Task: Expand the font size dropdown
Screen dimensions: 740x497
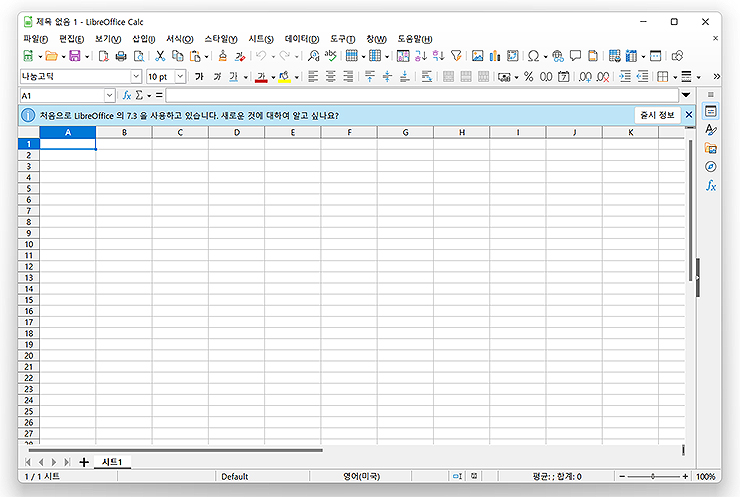Action: (180, 76)
